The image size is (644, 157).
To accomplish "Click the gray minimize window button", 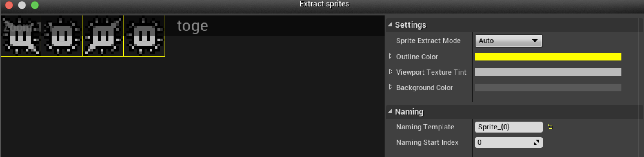I will (x=22, y=5).
